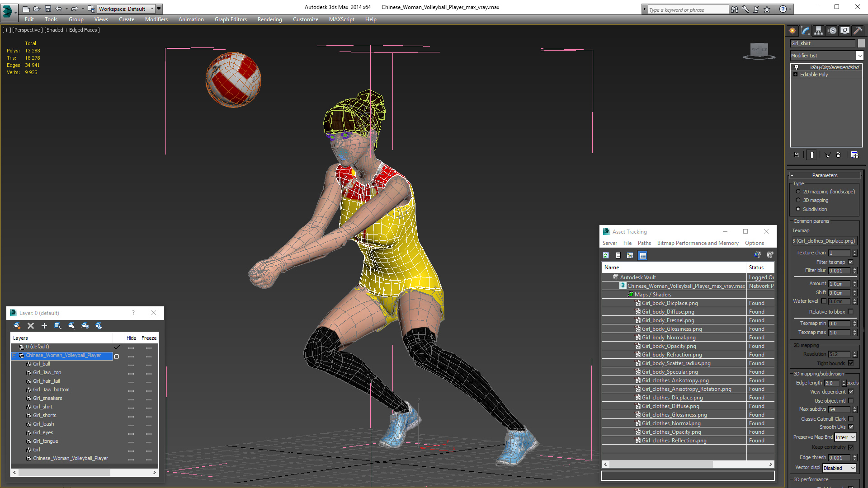Click the Name column header in Asset Tracking
868x488 pixels.
click(x=674, y=267)
